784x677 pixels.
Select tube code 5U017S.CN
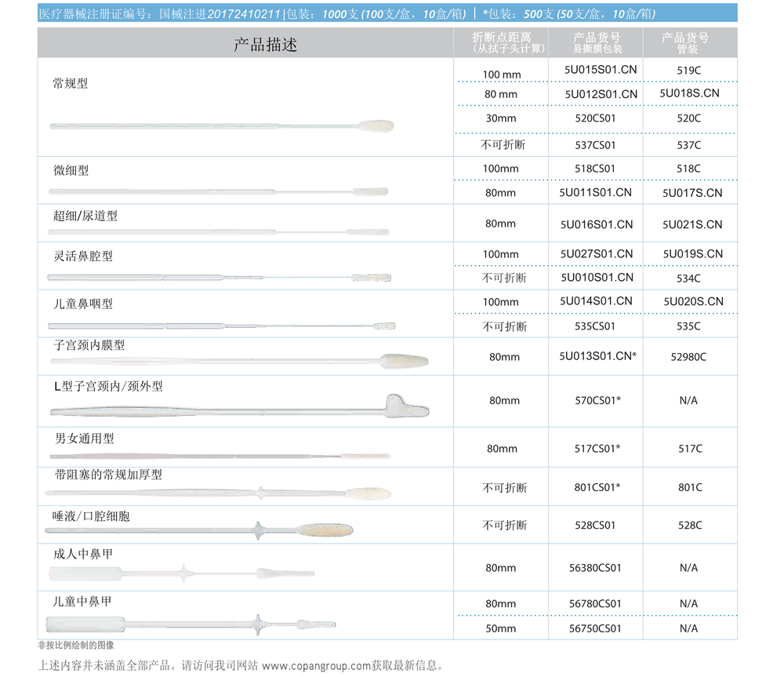tap(692, 193)
